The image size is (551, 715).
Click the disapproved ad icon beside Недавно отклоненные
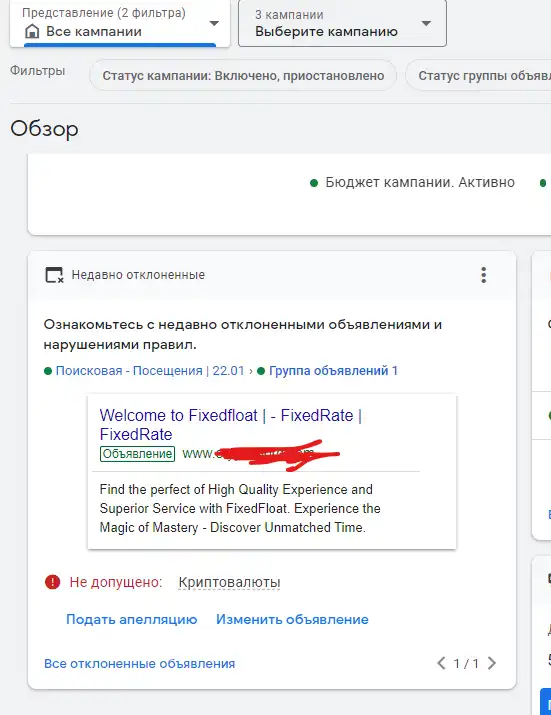click(x=54, y=275)
